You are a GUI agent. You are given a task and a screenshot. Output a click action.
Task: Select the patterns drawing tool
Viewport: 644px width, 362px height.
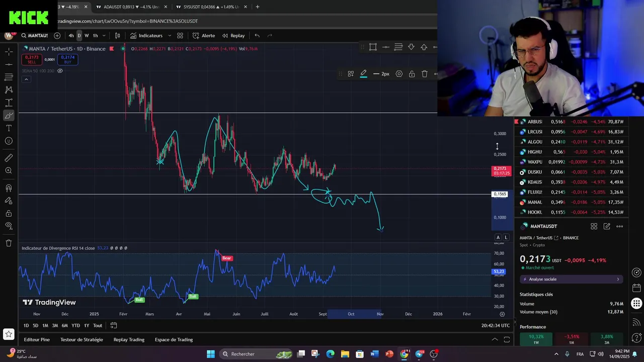tap(9, 89)
